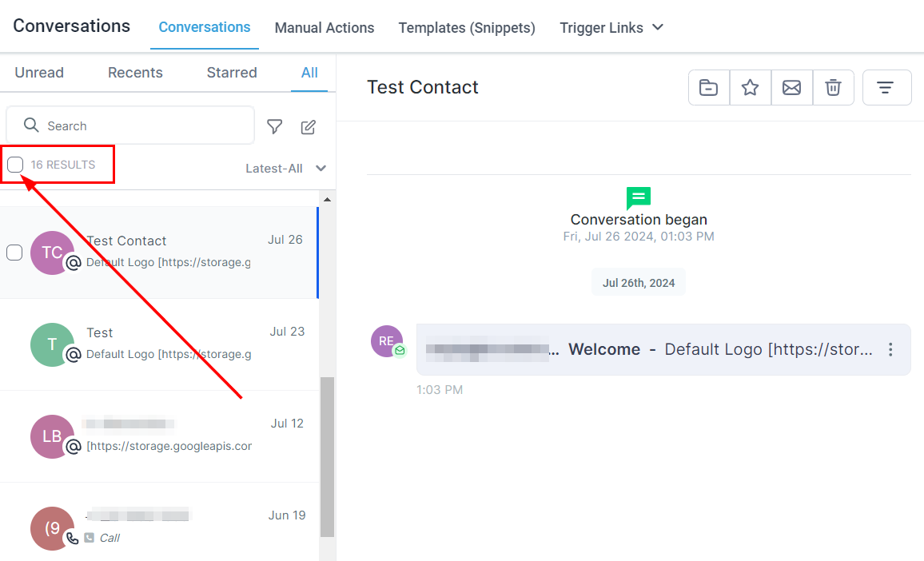924x561 pixels.
Task: Check the Test Contact row checkbox
Action: [x=14, y=253]
